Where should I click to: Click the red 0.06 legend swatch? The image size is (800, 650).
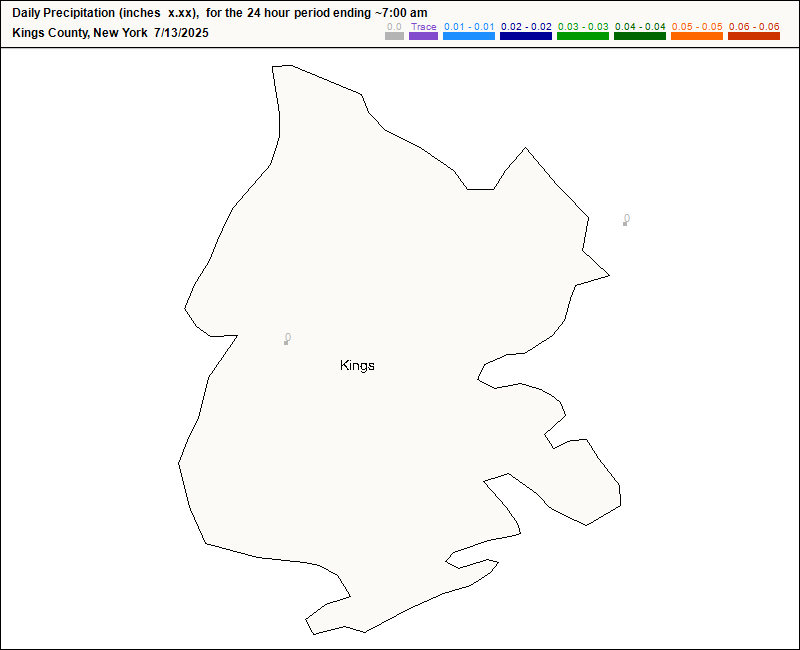754,36
